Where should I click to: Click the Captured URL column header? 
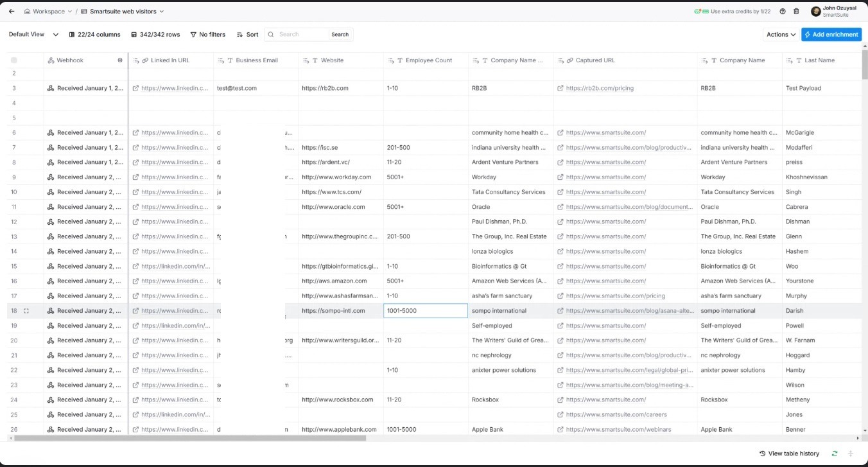pyautogui.click(x=625, y=60)
